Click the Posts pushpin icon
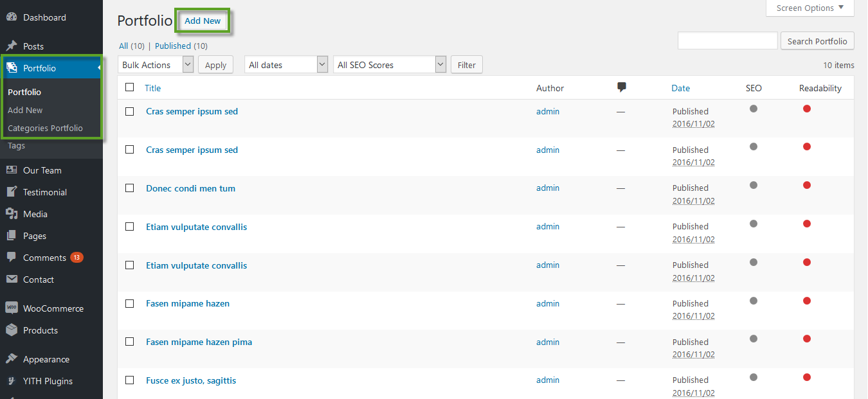Screen dimensions: 868x399 pos(11,46)
